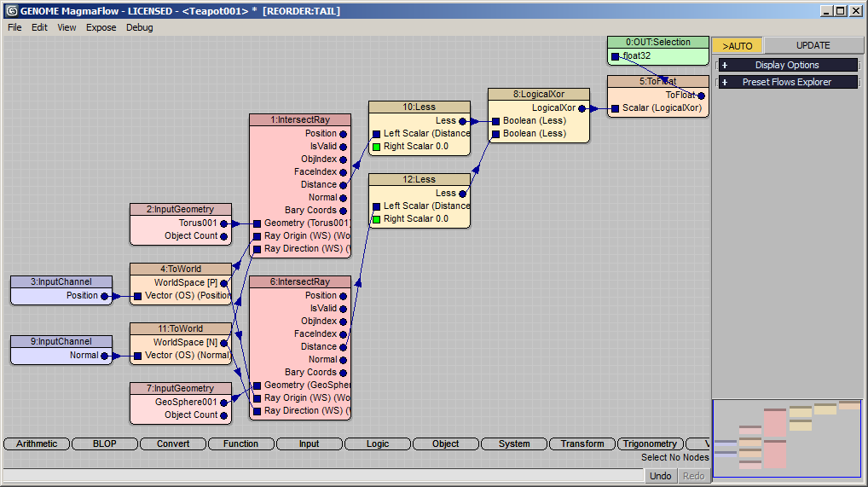Expand the Preset Flows Explorer rollout
The height and width of the screenshot is (487, 868).
[x=787, y=82]
